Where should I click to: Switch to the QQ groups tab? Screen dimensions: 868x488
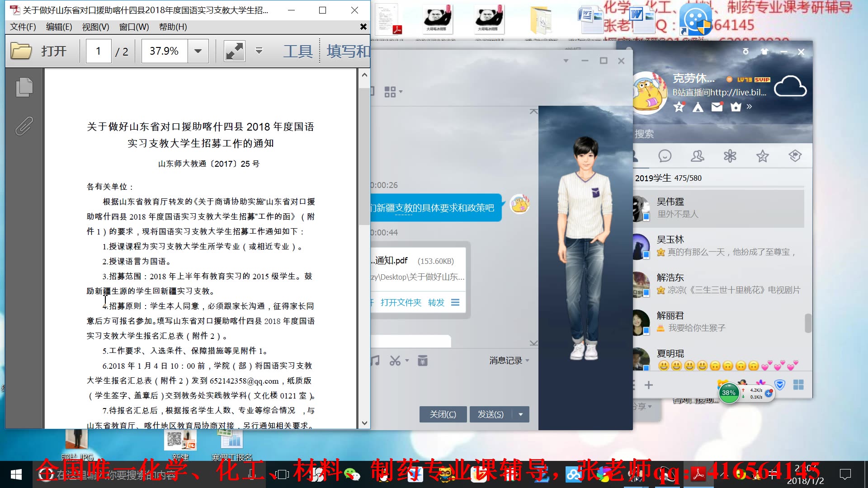[x=698, y=156]
